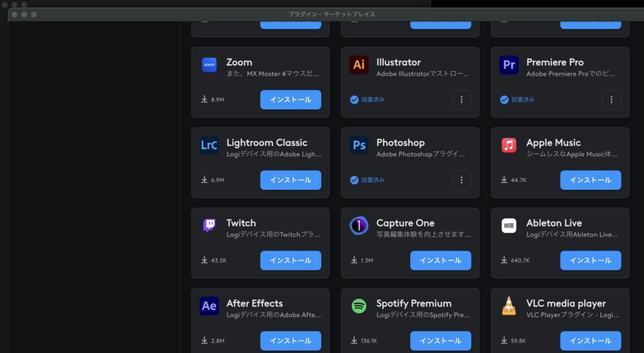The height and width of the screenshot is (353, 644).
Task: Install the Lightroom Classic plugin
Action: click(291, 180)
